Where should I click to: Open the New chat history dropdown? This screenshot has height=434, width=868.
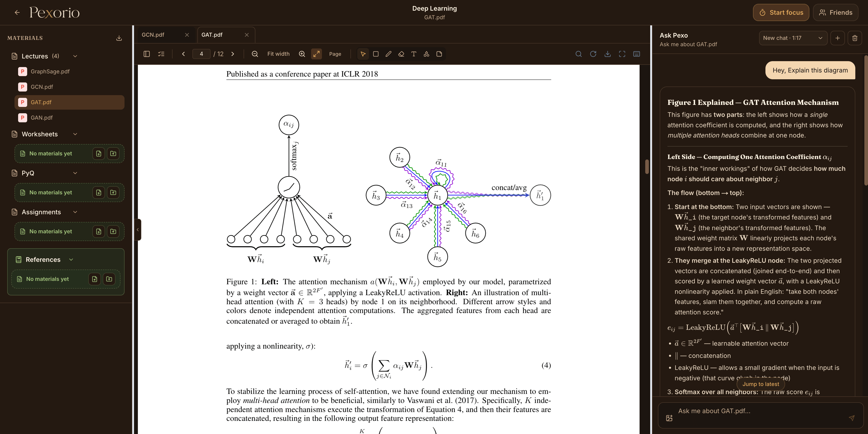tap(793, 38)
